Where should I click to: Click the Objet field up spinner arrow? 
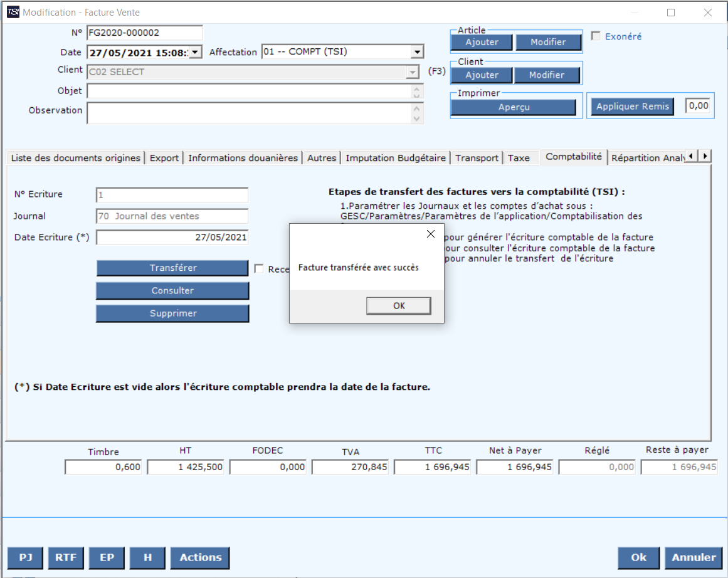tap(416, 88)
